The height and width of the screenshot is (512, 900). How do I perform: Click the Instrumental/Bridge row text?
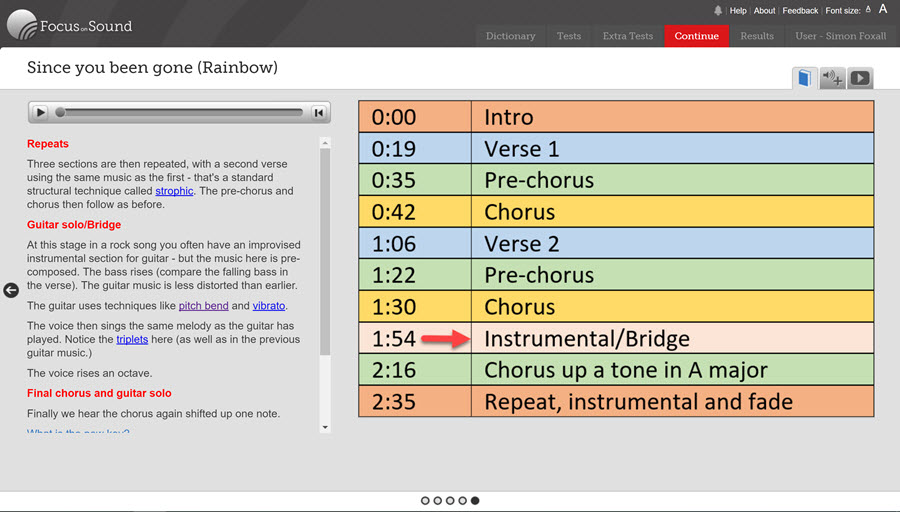click(x=587, y=339)
